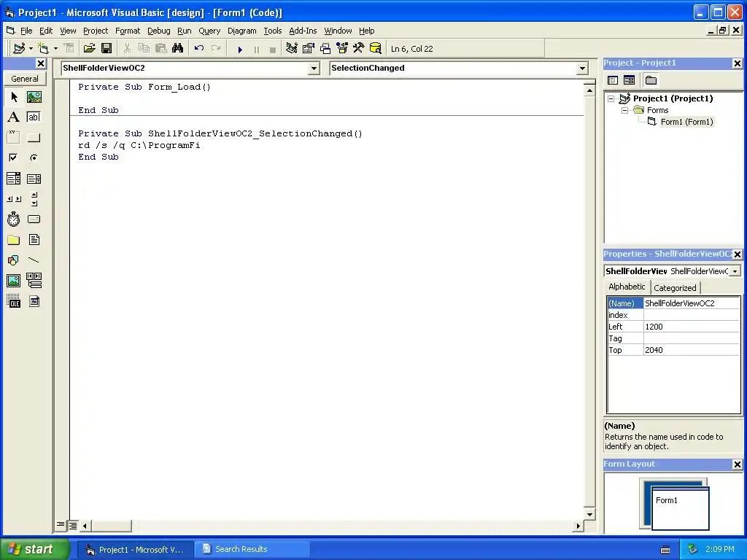Screen dimensions: 747x560
Task: Open the Menu Editor toolbar icon
Action: click(x=69, y=49)
